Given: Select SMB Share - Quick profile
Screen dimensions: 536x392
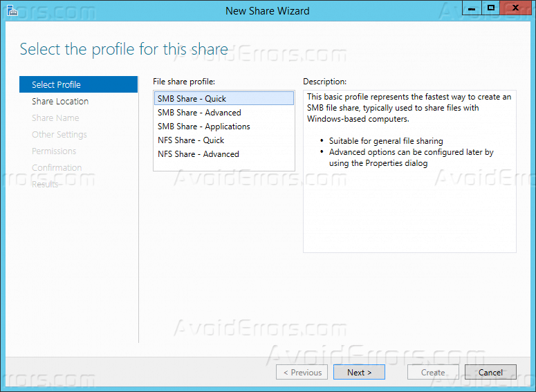Looking at the screenshot, I should [224, 98].
